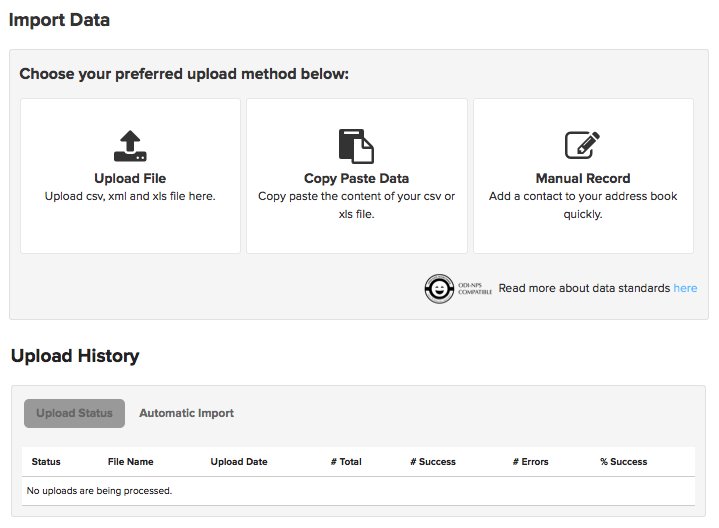Click the % Success column header

[623, 462]
